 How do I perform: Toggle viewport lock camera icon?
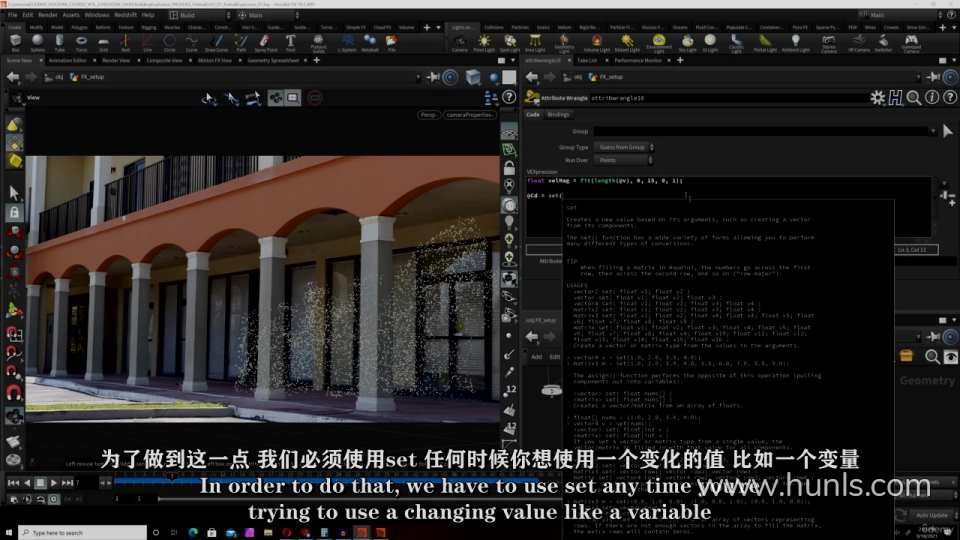[x=509, y=168]
